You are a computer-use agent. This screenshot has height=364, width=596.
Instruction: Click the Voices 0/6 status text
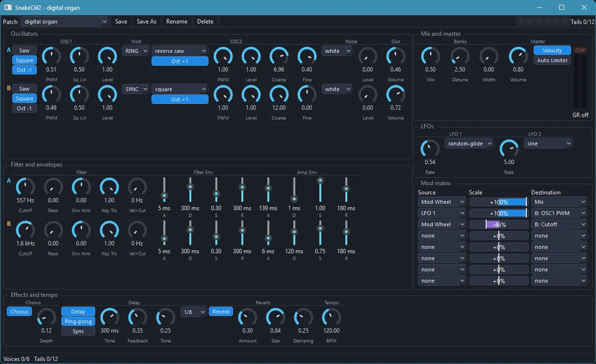click(16, 359)
